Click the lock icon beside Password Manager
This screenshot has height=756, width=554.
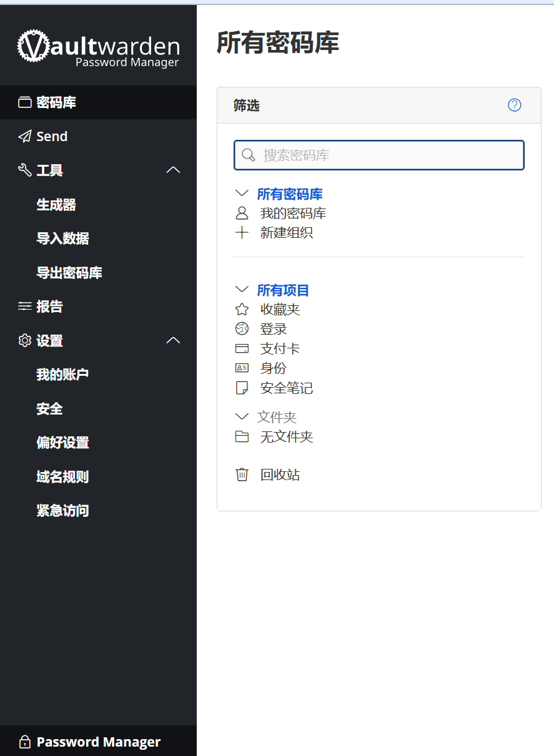[x=24, y=742]
